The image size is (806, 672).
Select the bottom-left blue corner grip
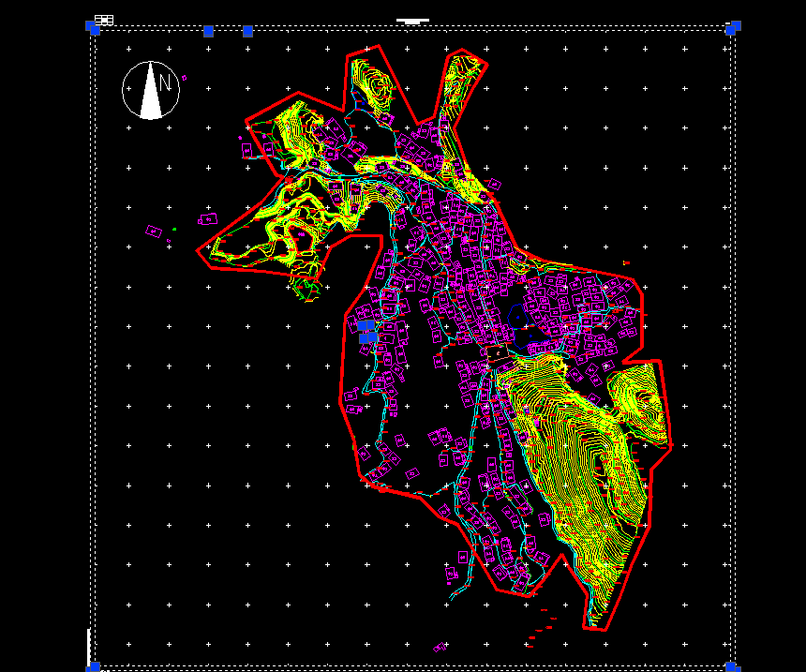coord(93,666)
